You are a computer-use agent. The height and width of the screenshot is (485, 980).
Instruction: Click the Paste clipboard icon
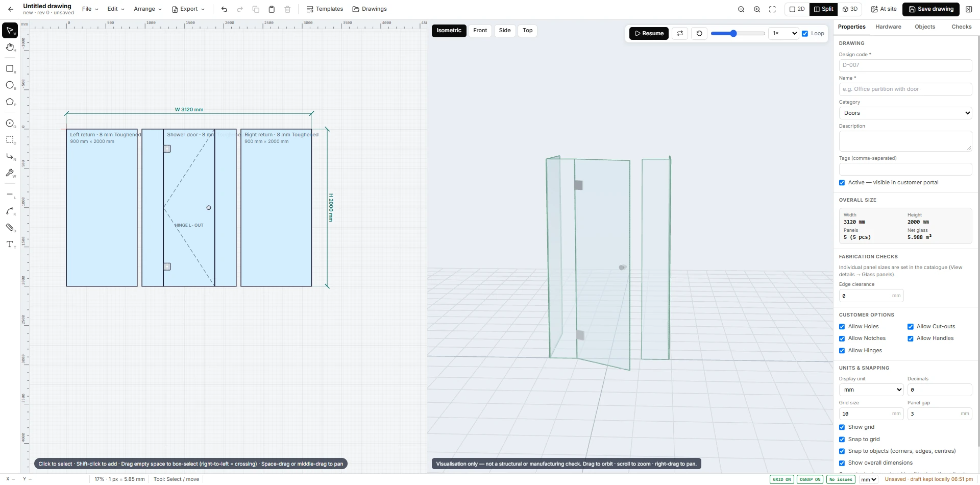[x=272, y=9]
